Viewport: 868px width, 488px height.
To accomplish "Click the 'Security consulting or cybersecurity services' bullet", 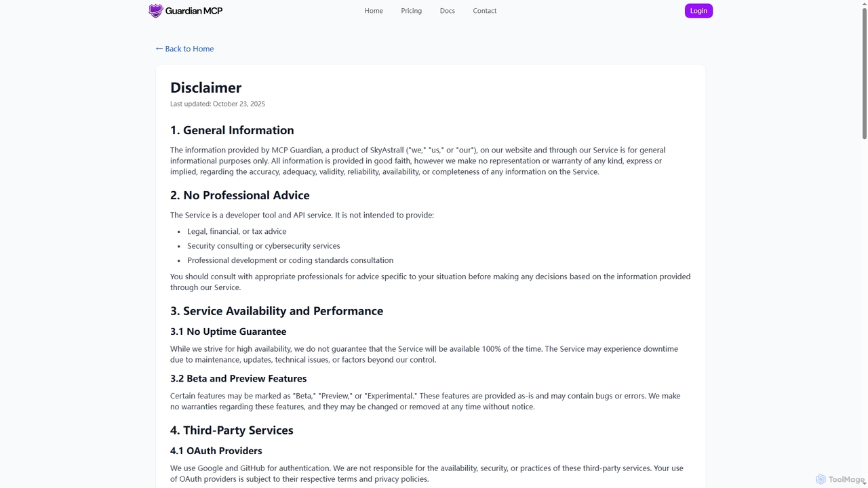I will pos(264,246).
